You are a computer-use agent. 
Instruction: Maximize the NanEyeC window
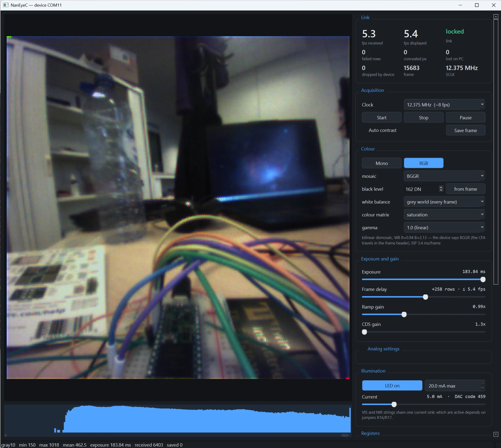click(x=477, y=5)
